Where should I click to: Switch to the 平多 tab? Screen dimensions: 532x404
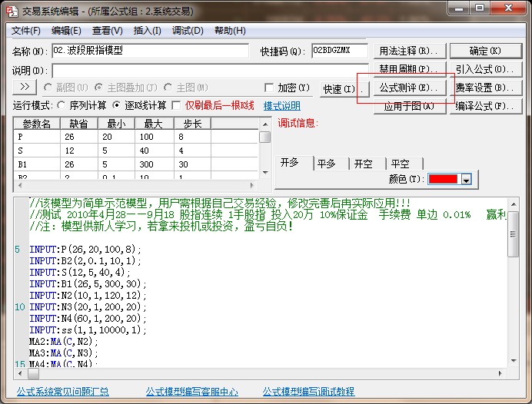[326, 164]
